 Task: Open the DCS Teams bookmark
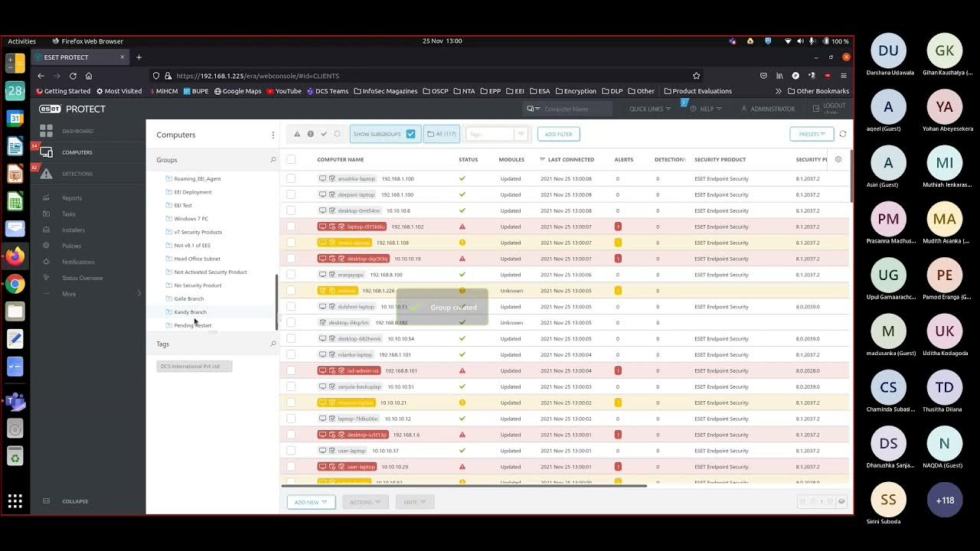click(x=328, y=91)
